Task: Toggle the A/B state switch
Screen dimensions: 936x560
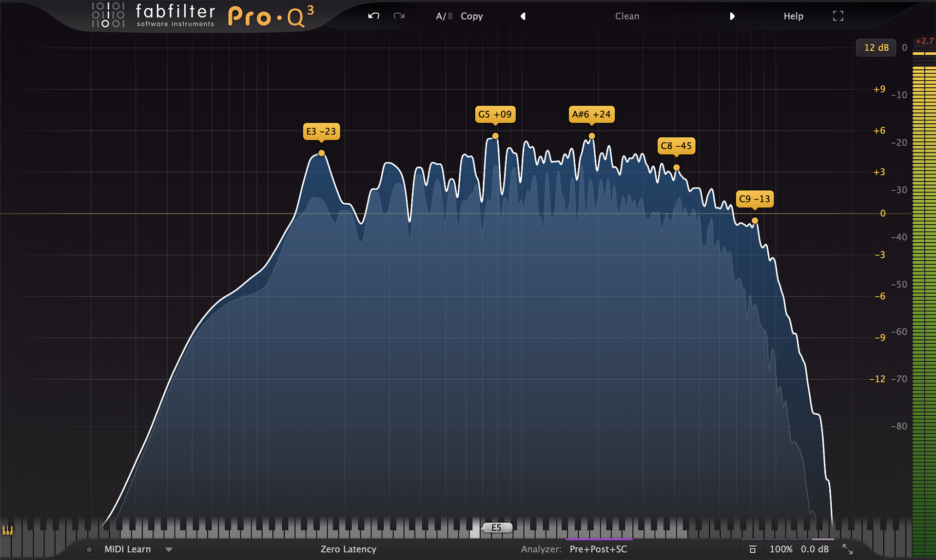Action: [444, 16]
